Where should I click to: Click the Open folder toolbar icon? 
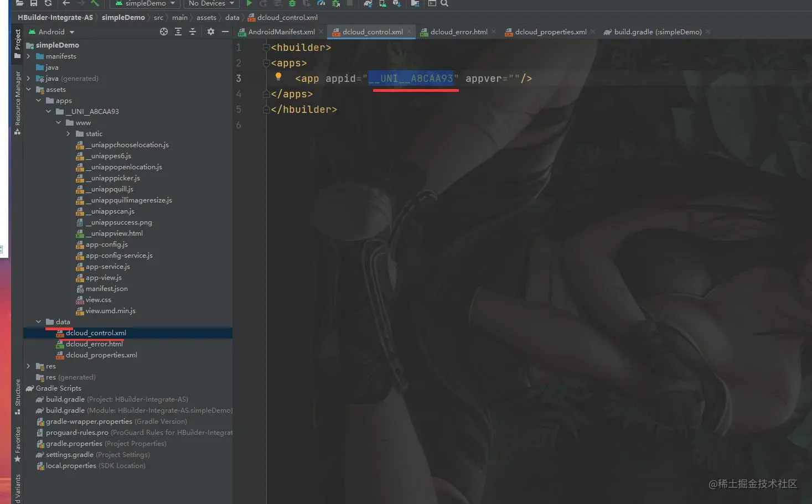tap(19, 3)
